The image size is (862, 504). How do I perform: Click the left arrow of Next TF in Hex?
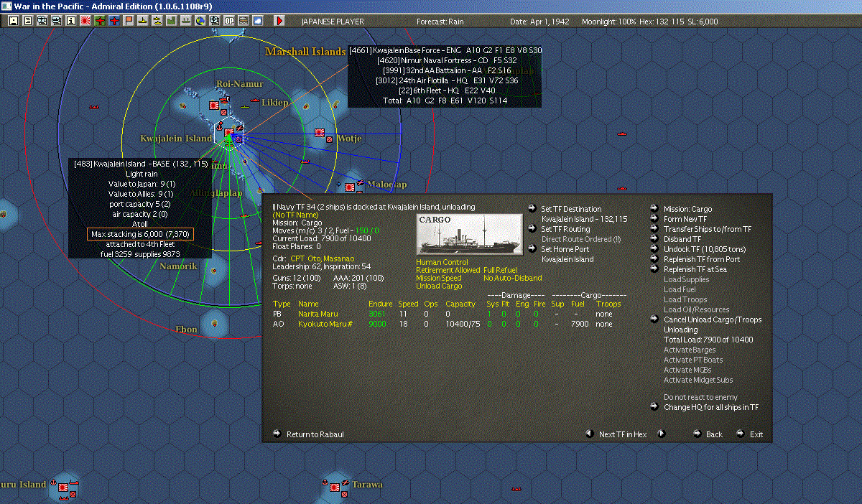588,434
